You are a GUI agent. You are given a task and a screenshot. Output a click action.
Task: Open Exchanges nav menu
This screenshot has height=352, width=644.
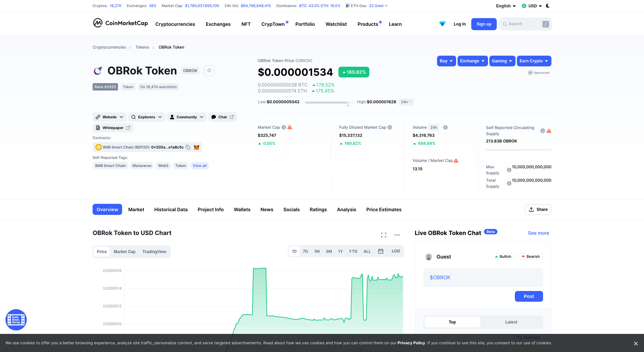(218, 24)
